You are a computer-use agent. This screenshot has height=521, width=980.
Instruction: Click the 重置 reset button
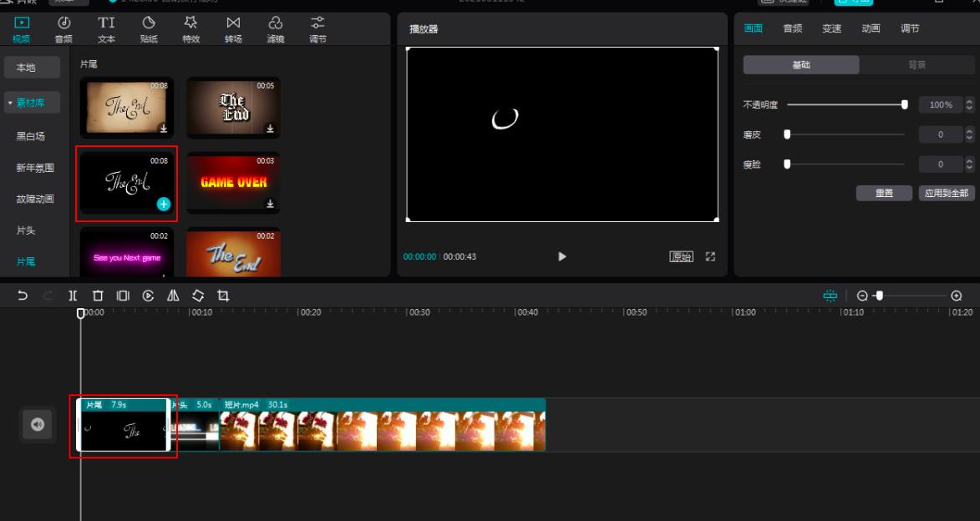click(x=884, y=193)
